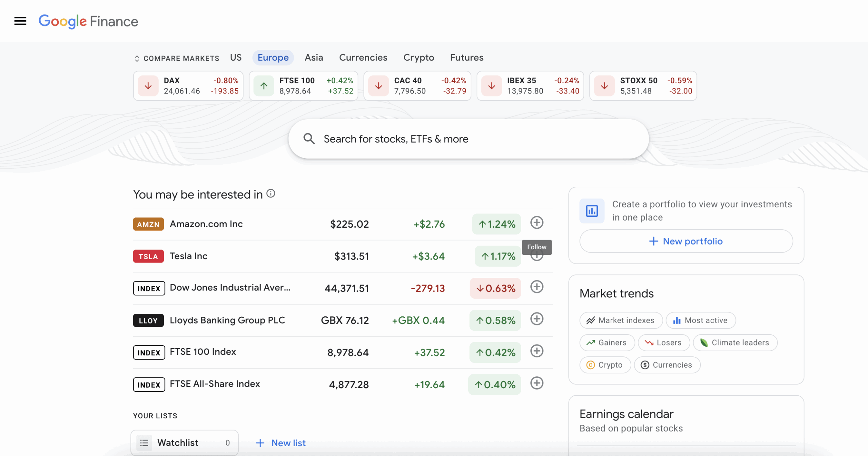Click the STOXX 50 down-arrow icon

605,86
